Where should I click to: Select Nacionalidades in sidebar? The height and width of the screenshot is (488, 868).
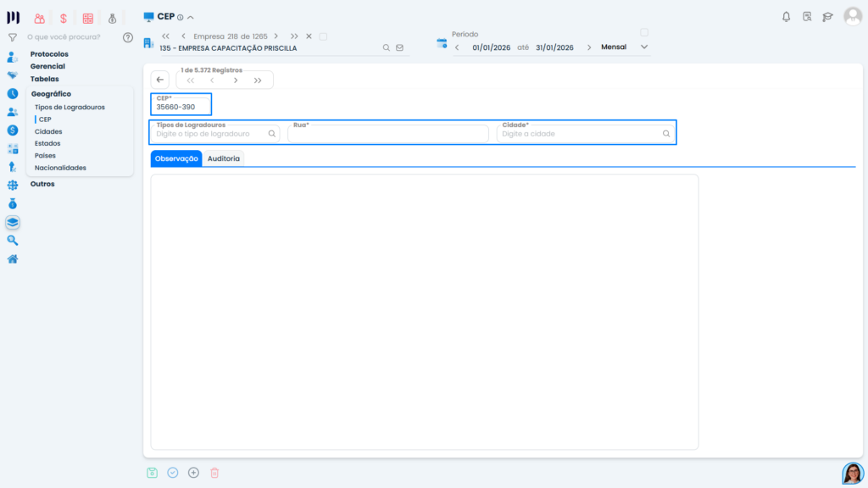point(60,168)
